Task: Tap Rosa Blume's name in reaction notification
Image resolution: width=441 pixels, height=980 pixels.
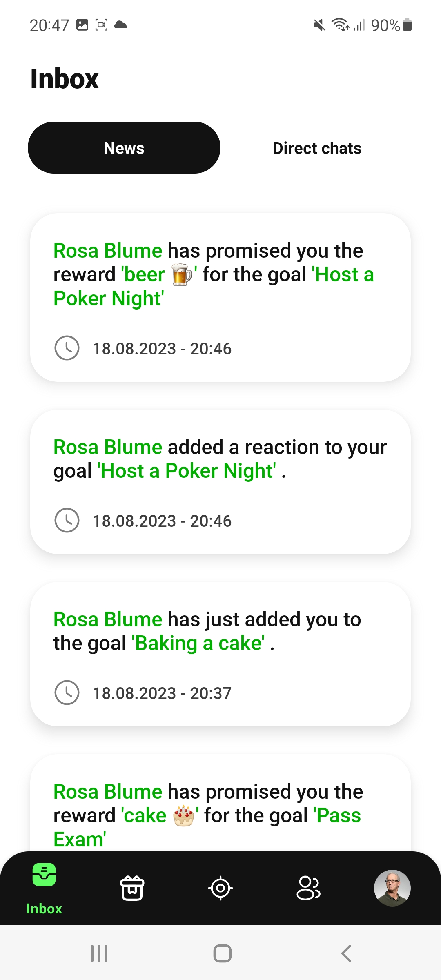Action: (108, 447)
